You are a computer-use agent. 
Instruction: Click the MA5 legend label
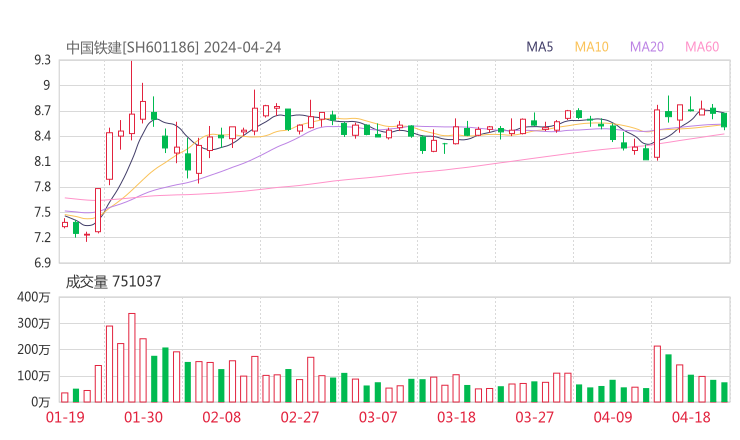click(x=539, y=47)
